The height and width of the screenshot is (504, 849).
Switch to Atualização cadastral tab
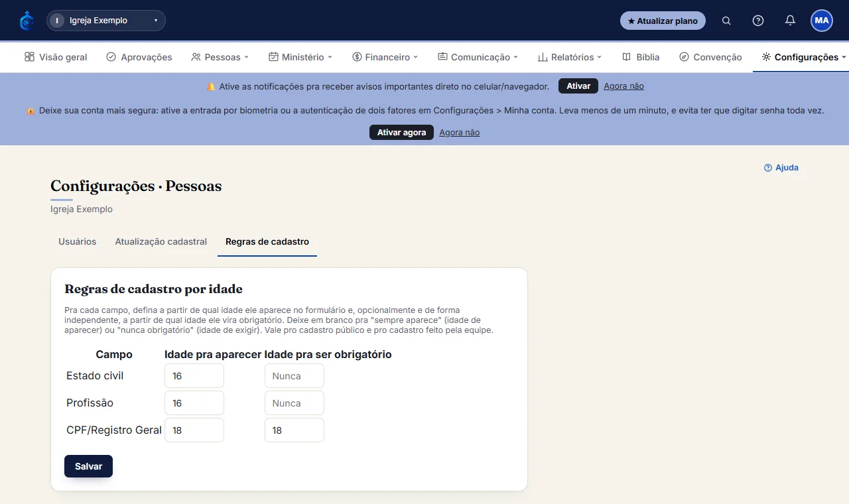161,241
